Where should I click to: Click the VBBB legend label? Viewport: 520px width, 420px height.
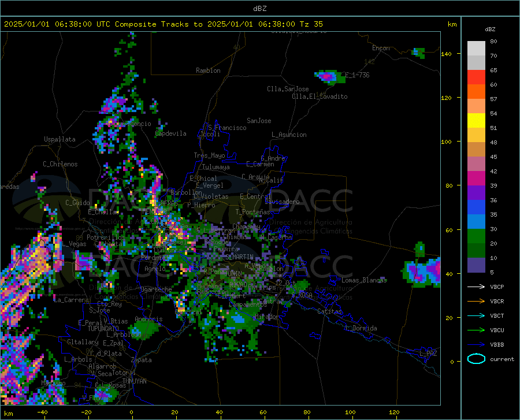(497, 344)
